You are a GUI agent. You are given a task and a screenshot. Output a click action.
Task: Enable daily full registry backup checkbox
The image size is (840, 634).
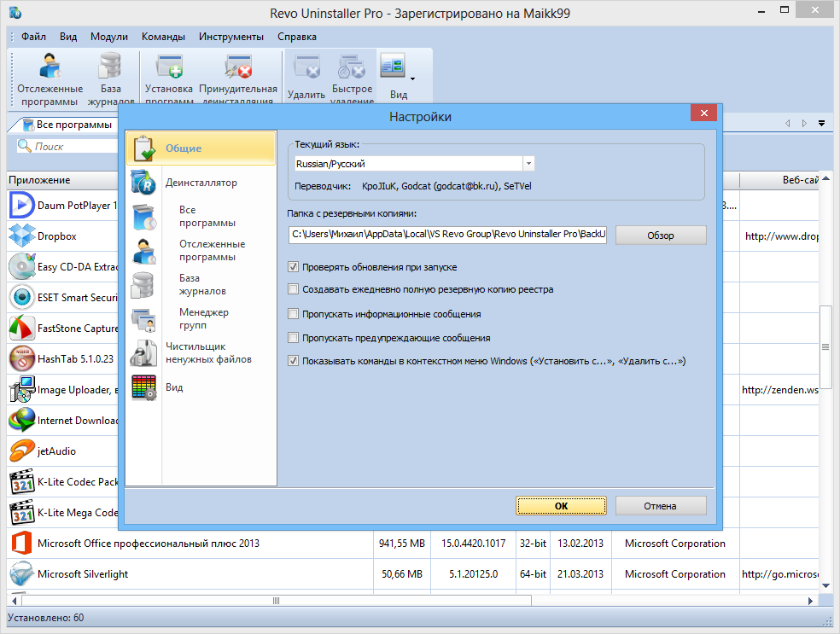click(x=293, y=289)
